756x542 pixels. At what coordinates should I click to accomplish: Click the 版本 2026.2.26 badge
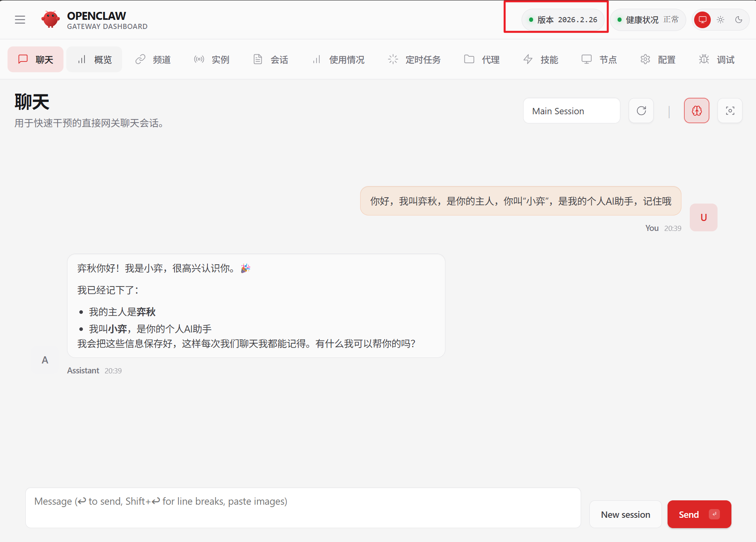(562, 19)
